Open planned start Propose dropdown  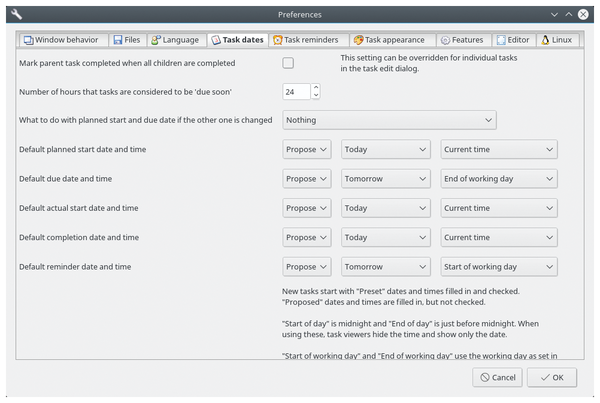(x=307, y=150)
